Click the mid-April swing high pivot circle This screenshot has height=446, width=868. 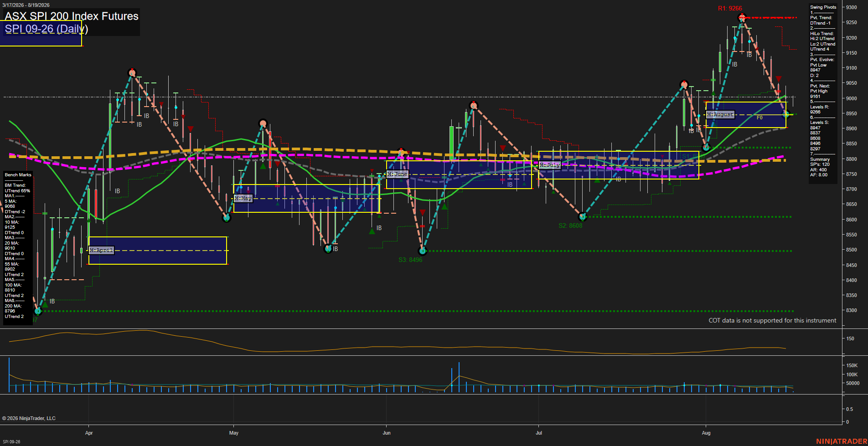tap(132, 72)
